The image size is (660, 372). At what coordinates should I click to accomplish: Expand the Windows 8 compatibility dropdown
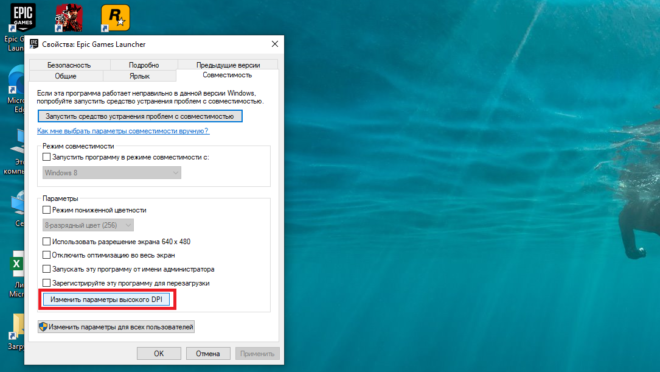click(x=112, y=173)
